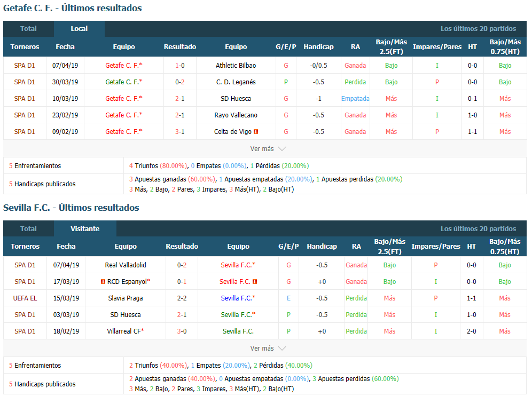Viewport: 532px width, 396px height.
Task: Click the 0-1 half-time score for SD Huesca
Action: 473,99
